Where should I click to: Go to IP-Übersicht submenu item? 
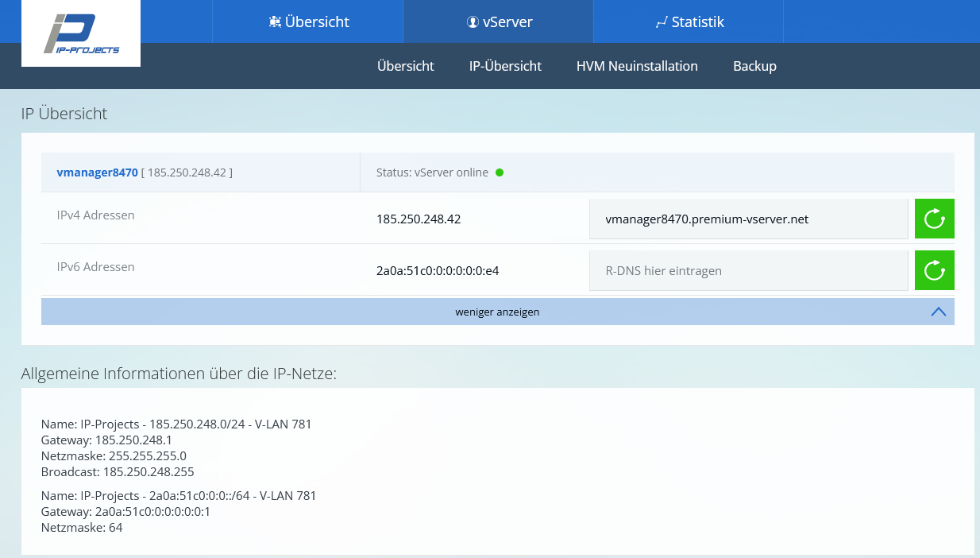pos(505,66)
